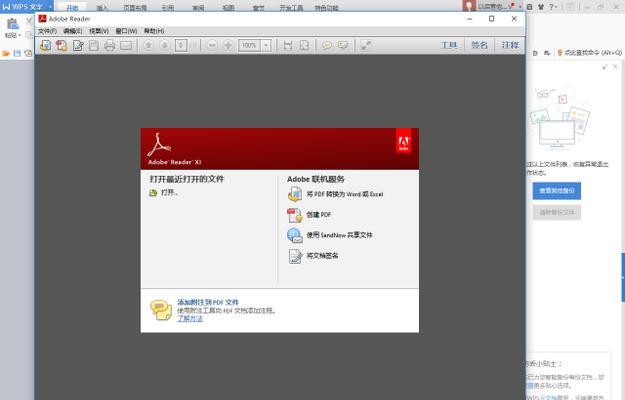Screen dimensions: 625x400
Task: Switch to the 插入 tab in WPS
Action: pyautogui.click(x=102, y=8)
